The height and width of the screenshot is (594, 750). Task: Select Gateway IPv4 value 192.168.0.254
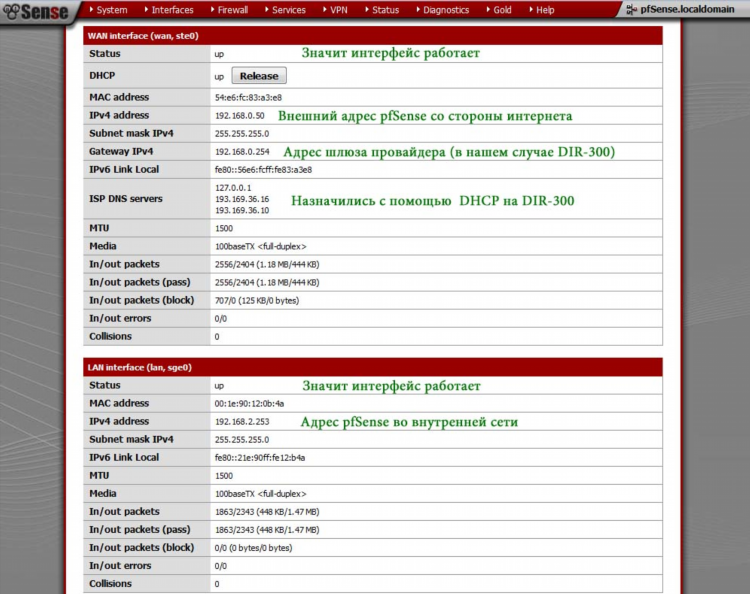point(242,152)
